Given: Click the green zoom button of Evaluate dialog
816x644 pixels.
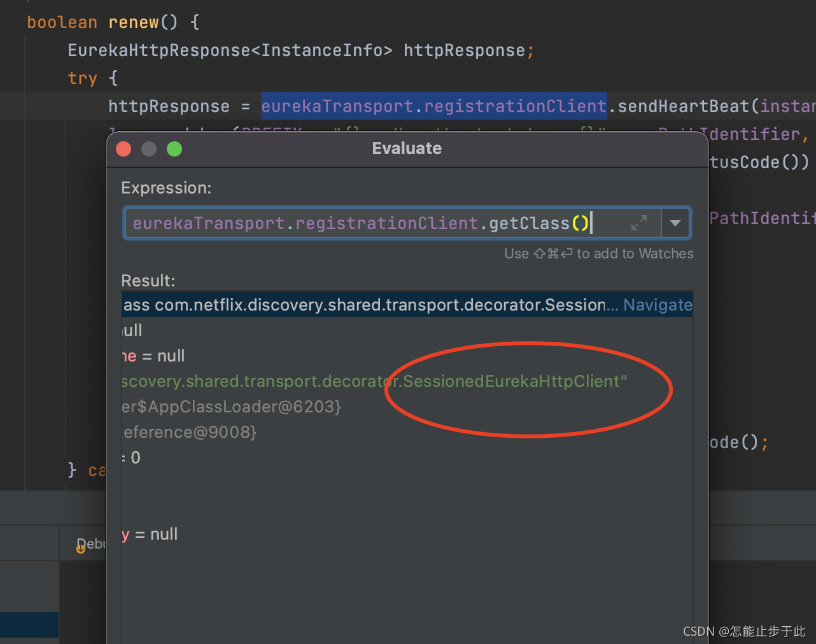Looking at the screenshot, I should point(174,149).
